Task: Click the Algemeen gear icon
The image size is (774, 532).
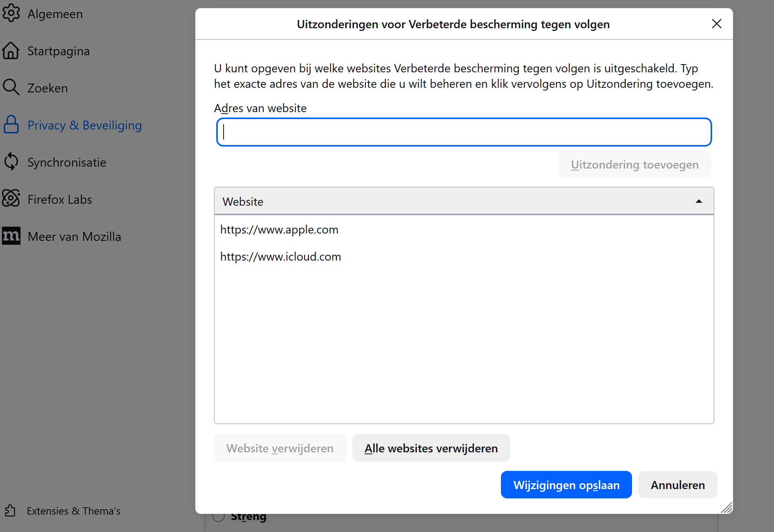Action: (11, 14)
